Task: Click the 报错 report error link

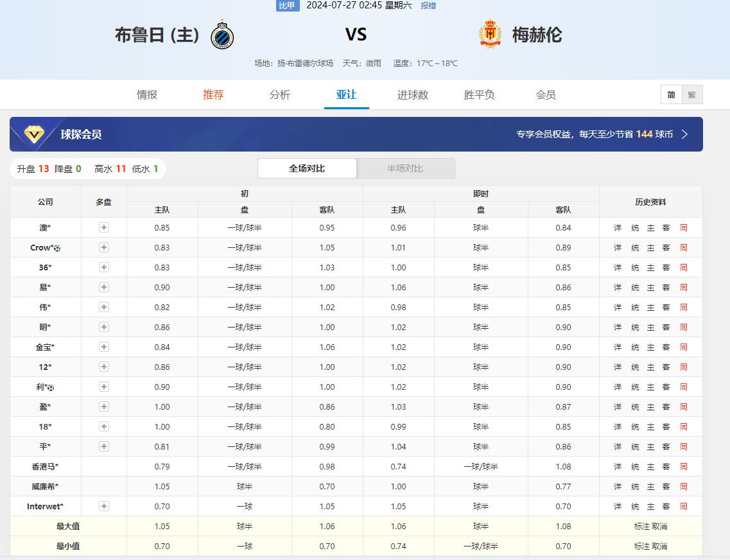Action: pos(428,5)
